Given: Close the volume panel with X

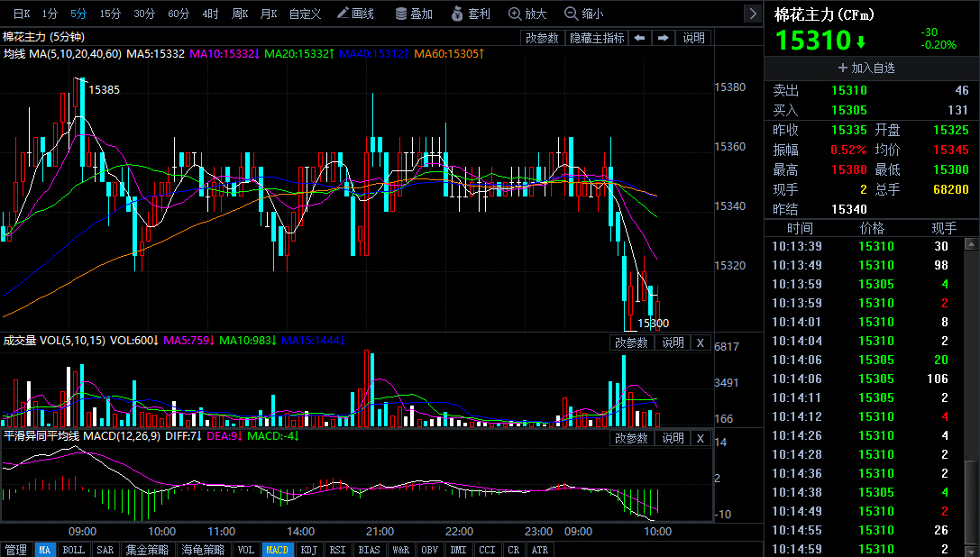Looking at the screenshot, I should coord(701,342).
